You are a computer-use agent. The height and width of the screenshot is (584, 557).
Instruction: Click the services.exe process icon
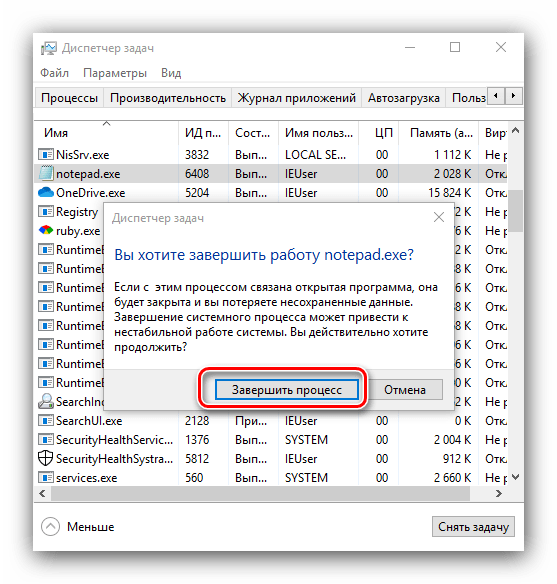[x=46, y=477]
